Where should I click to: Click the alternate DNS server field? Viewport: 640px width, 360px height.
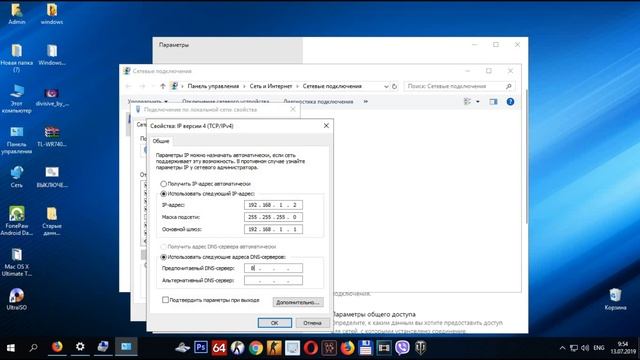[273, 280]
